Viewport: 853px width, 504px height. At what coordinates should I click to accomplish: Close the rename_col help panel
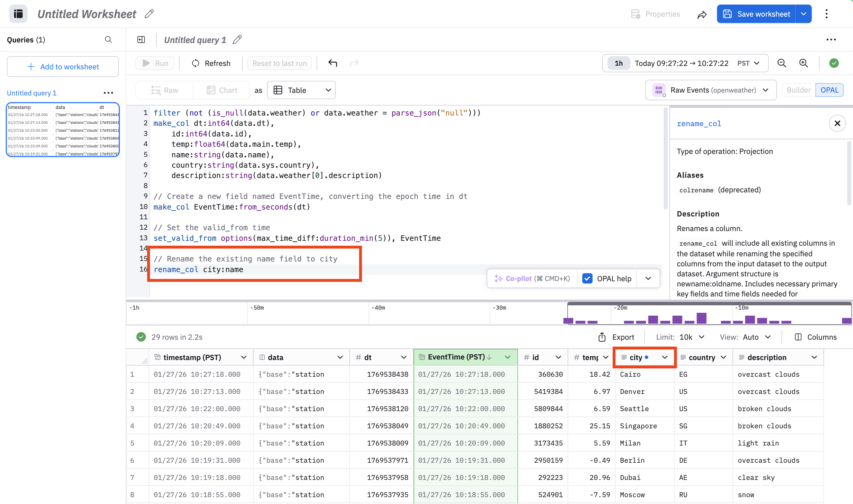click(837, 123)
